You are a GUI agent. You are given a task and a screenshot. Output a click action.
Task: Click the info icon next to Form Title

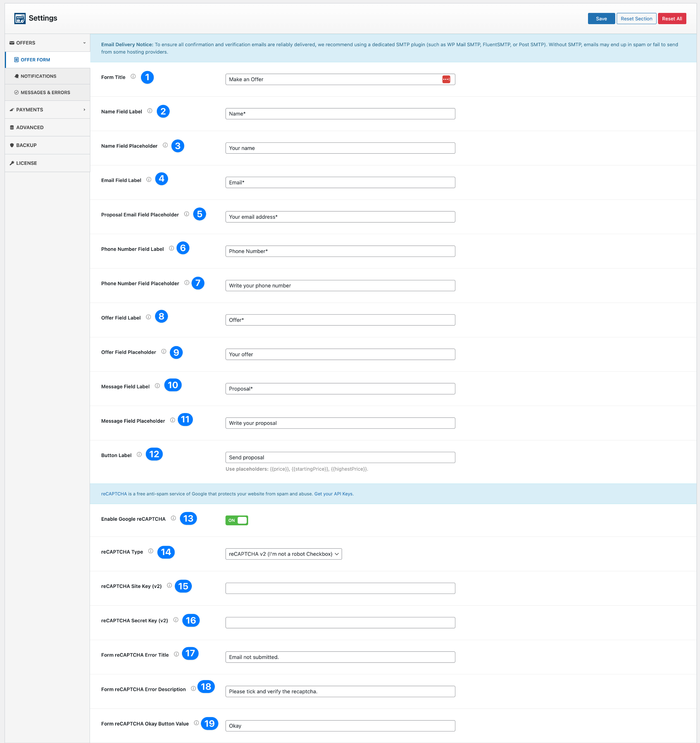133,77
